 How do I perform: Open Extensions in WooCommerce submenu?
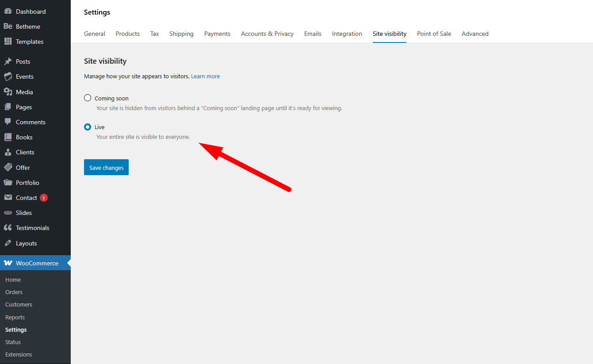tap(19, 355)
